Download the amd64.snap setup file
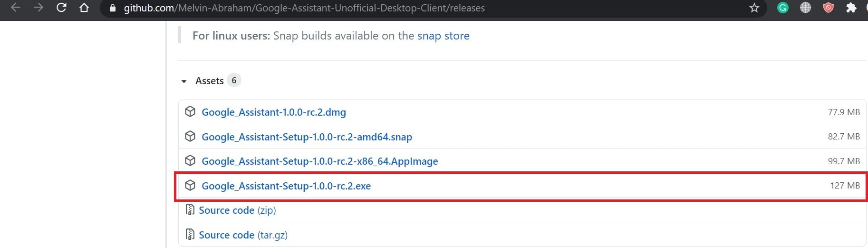 coord(307,137)
